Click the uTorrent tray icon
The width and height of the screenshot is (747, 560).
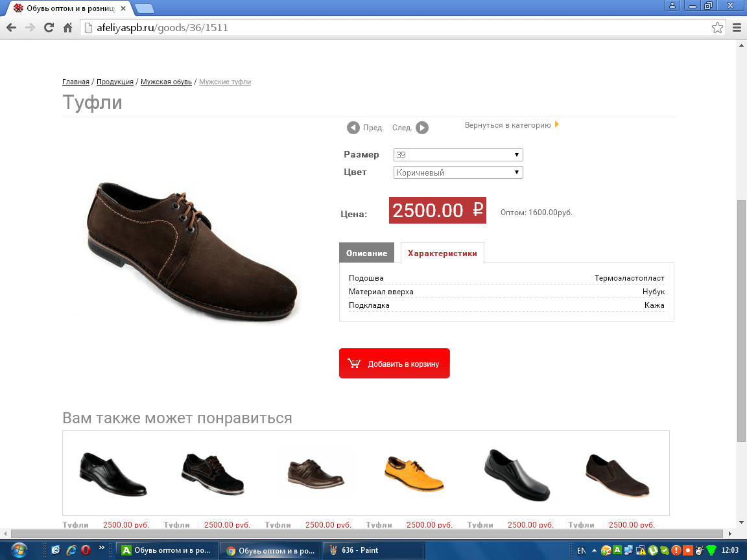[x=653, y=550]
